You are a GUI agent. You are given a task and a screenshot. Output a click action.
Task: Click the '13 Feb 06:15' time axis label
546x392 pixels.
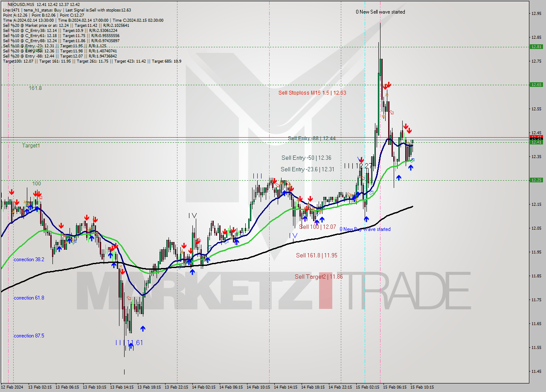click(x=67, y=387)
